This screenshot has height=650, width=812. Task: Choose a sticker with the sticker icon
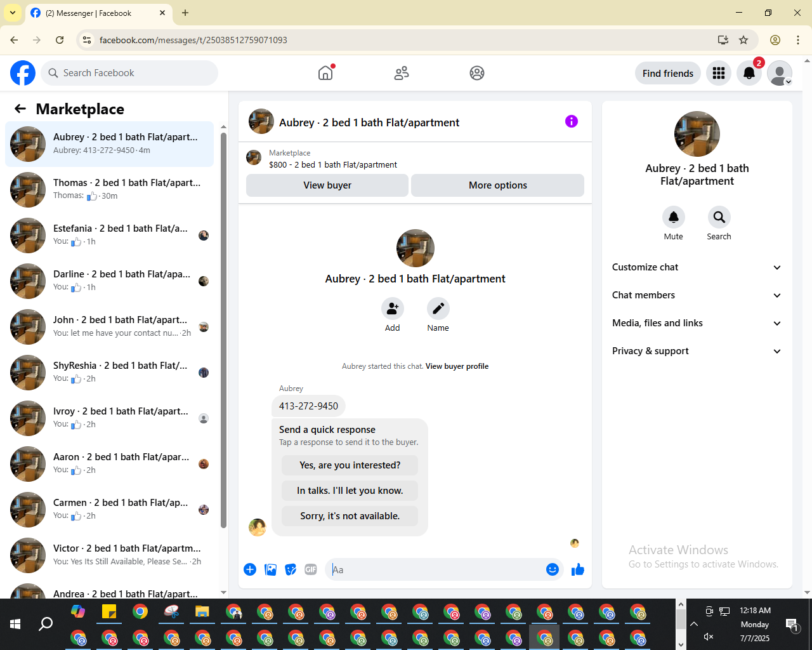291,569
